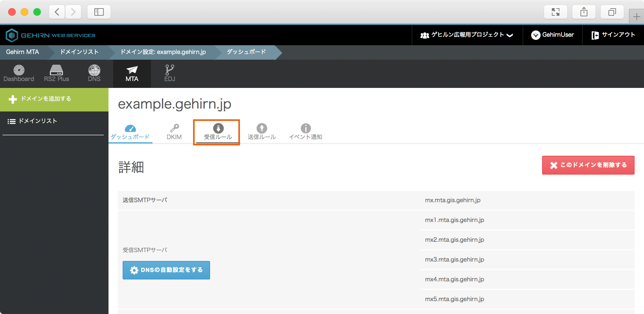The height and width of the screenshot is (314, 644).
Task: Click the DNSの自動設定をする button
Action: point(166,270)
